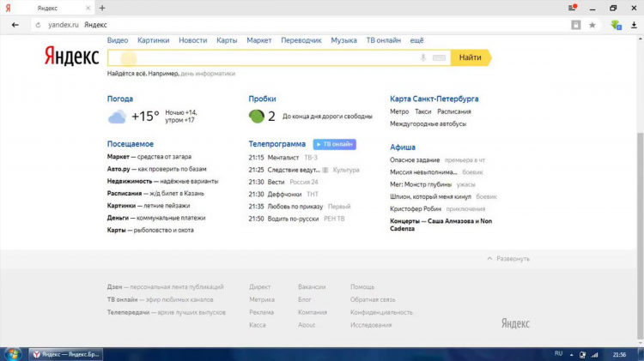
Task: Open the green shield extension icon
Action: (616, 25)
